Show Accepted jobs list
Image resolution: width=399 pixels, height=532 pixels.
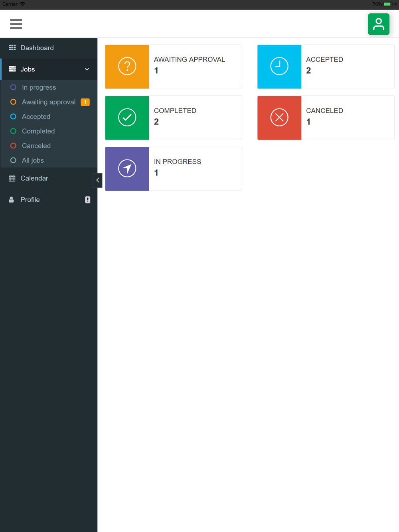click(x=49, y=116)
